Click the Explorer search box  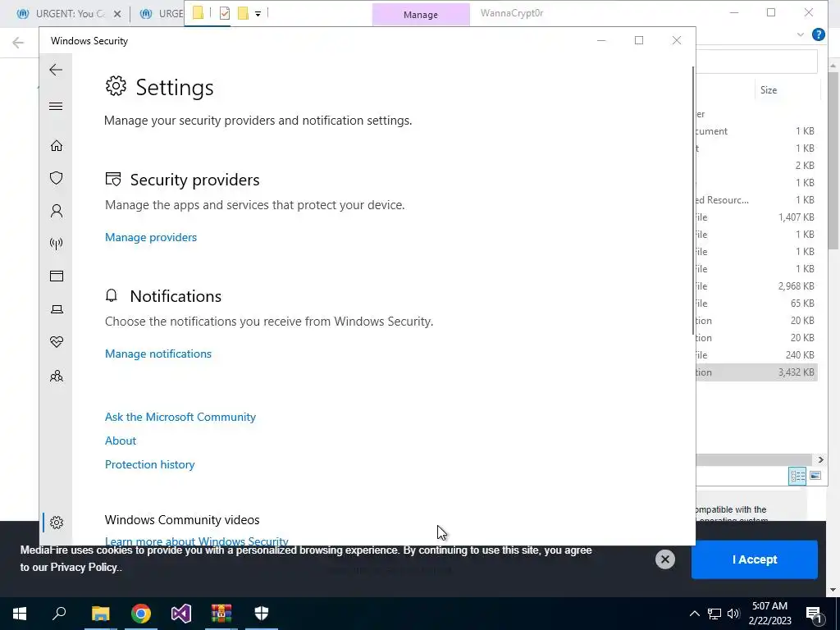(756, 62)
